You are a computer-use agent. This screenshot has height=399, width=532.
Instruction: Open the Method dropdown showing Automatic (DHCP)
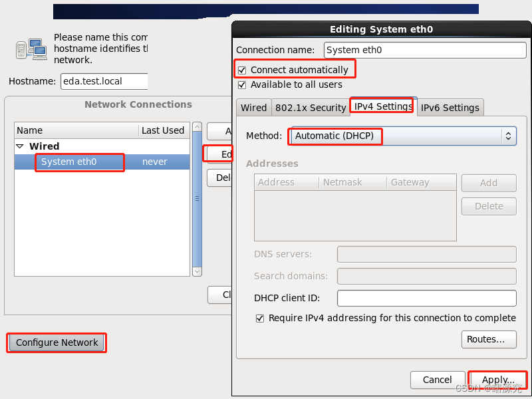399,136
